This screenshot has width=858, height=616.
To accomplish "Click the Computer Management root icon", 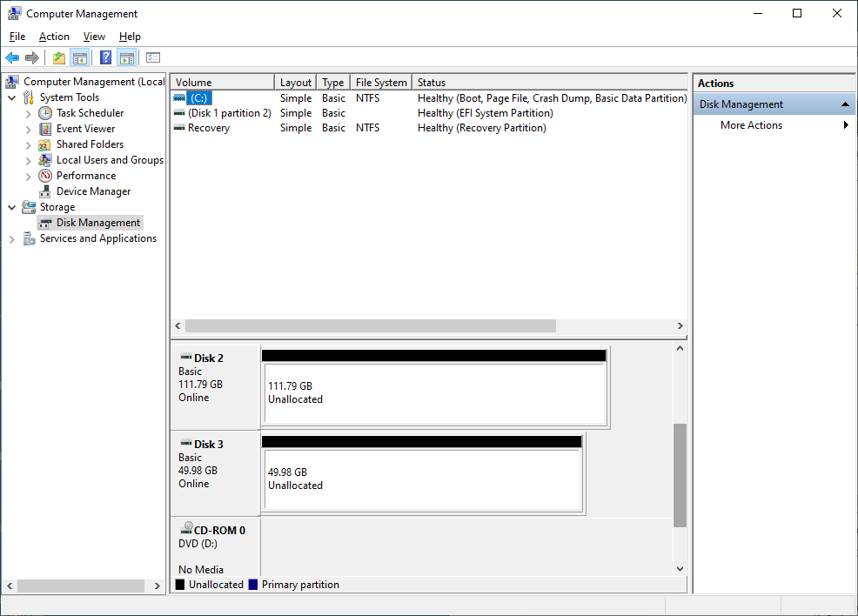I will (x=12, y=82).
